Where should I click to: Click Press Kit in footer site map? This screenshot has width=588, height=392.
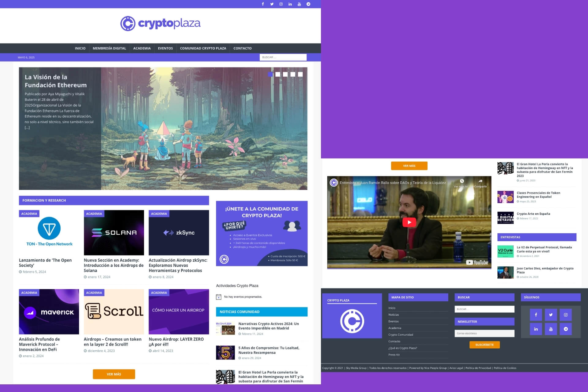tap(394, 355)
